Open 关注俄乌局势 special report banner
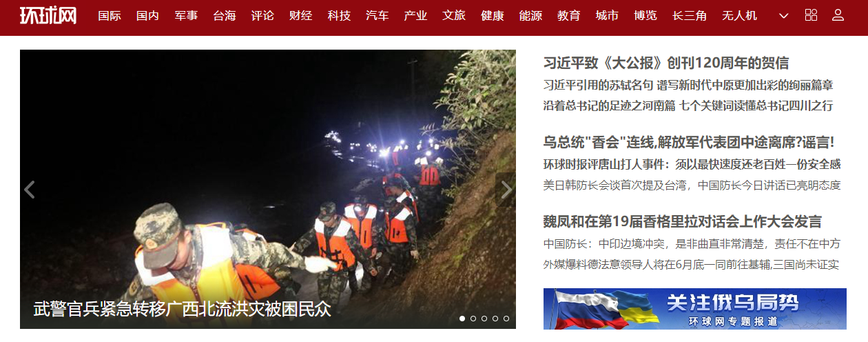868x342 pixels. pos(695,308)
